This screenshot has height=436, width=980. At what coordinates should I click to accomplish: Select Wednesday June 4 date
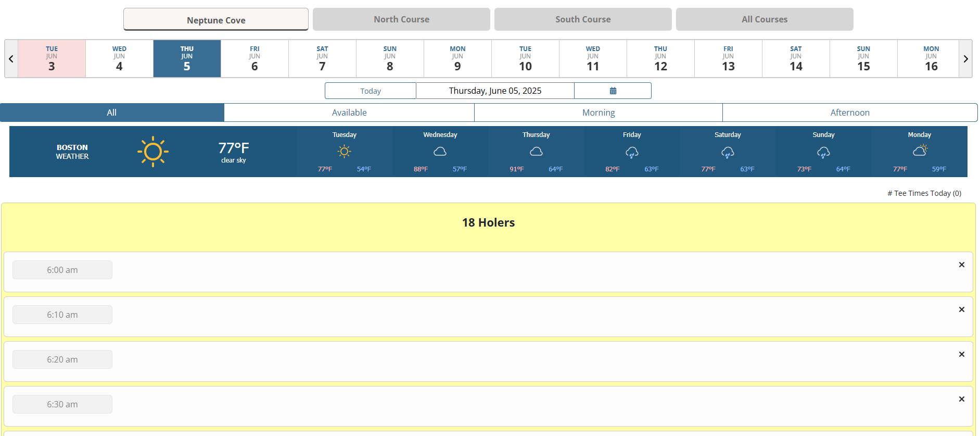119,59
